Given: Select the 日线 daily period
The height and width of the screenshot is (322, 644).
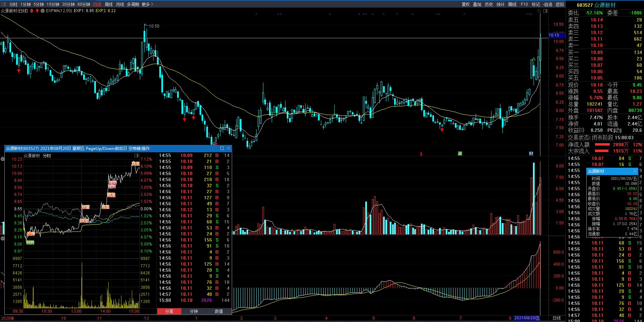Looking at the screenshot, I should click(x=97, y=4).
